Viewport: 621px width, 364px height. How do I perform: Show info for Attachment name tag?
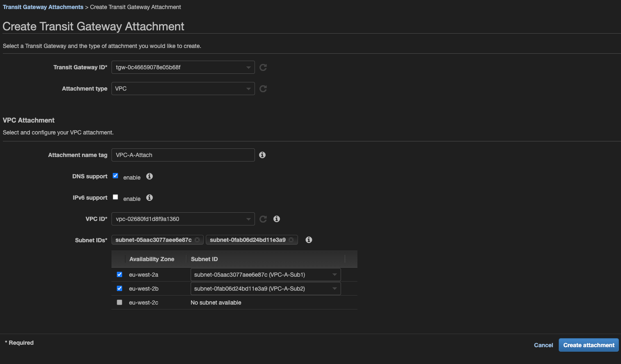click(262, 155)
